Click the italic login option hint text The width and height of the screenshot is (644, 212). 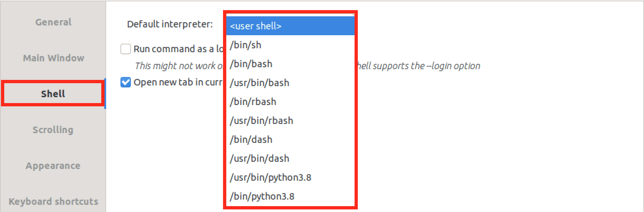point(418,66)
